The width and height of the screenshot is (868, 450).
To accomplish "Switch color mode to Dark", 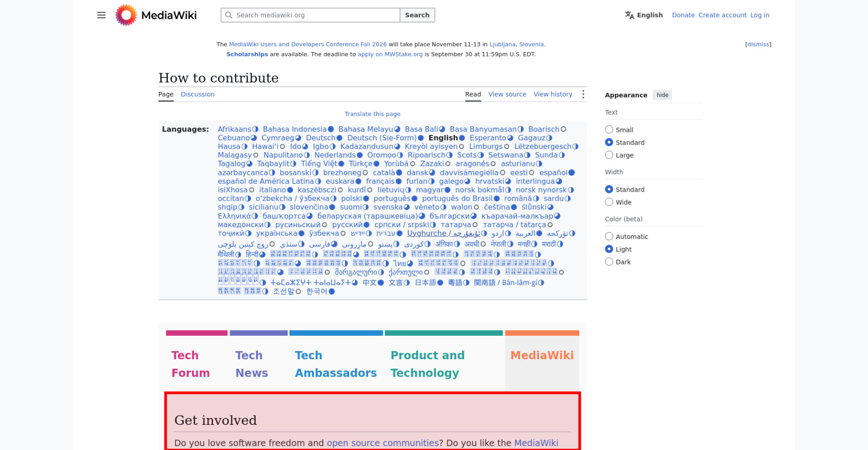I will click(x=609, y=262).
